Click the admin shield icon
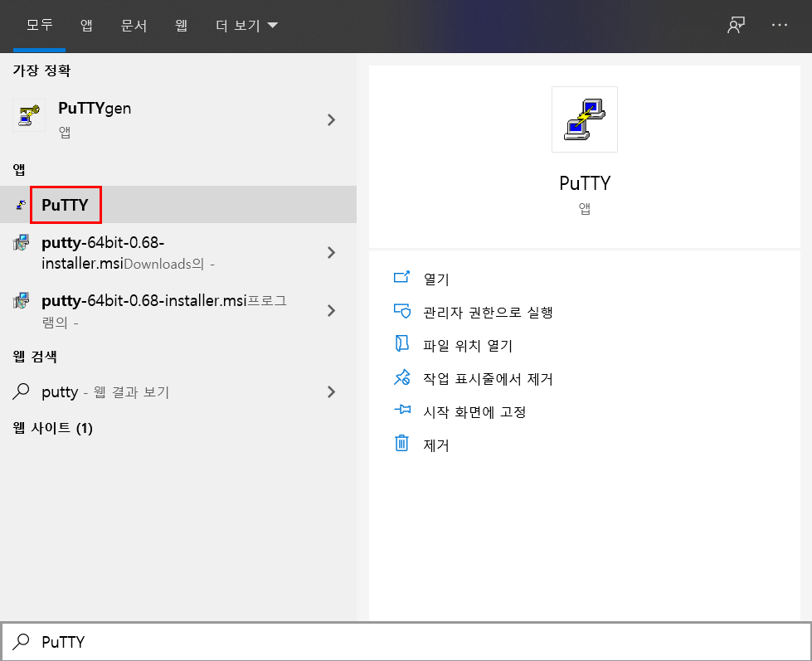 pos(402,310)
